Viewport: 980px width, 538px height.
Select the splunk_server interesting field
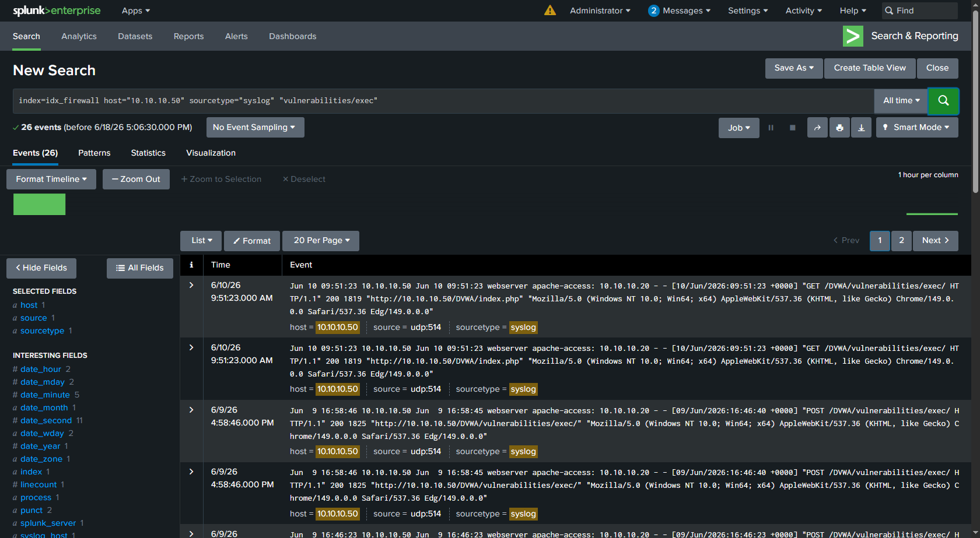point(48,523)
